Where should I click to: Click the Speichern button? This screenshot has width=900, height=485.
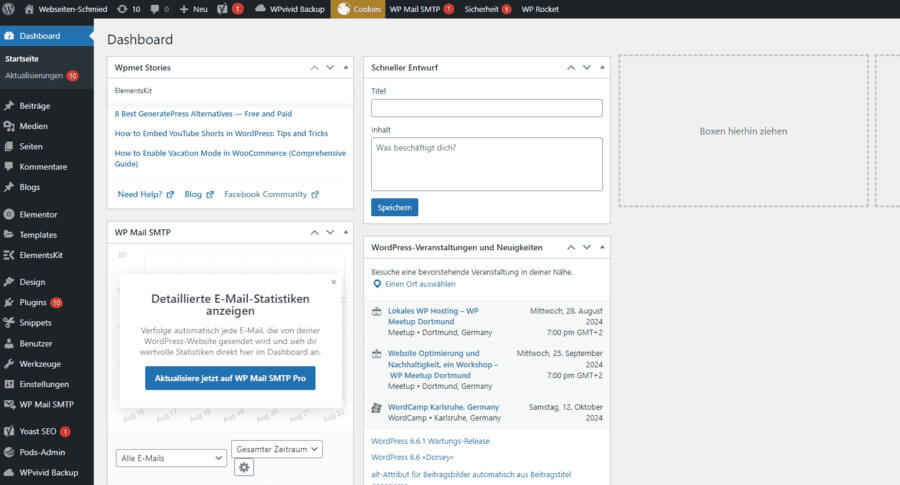coord(394,207)
